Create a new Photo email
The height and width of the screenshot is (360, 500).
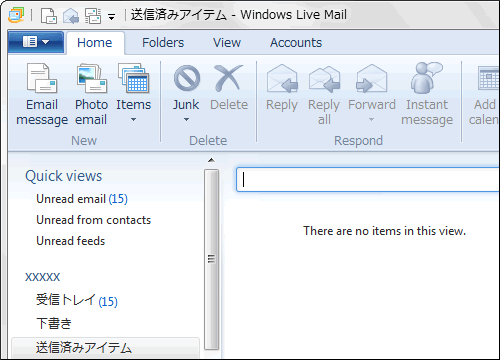point(91,95)
